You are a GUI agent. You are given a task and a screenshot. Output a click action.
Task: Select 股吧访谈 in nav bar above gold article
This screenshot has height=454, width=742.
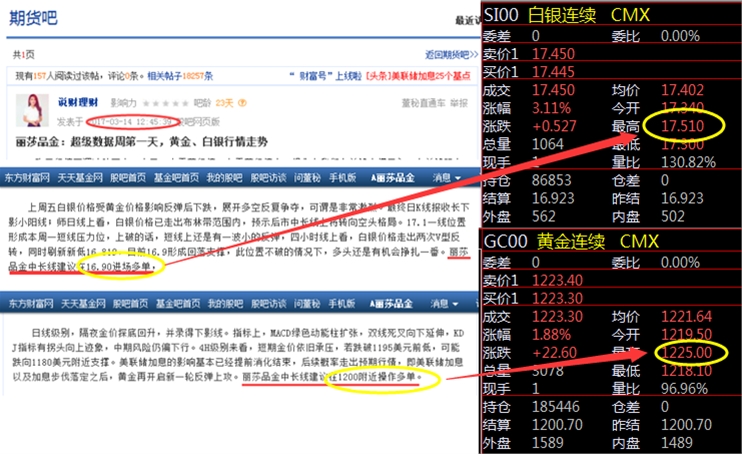pyautogui.click(x=269, y=303)
